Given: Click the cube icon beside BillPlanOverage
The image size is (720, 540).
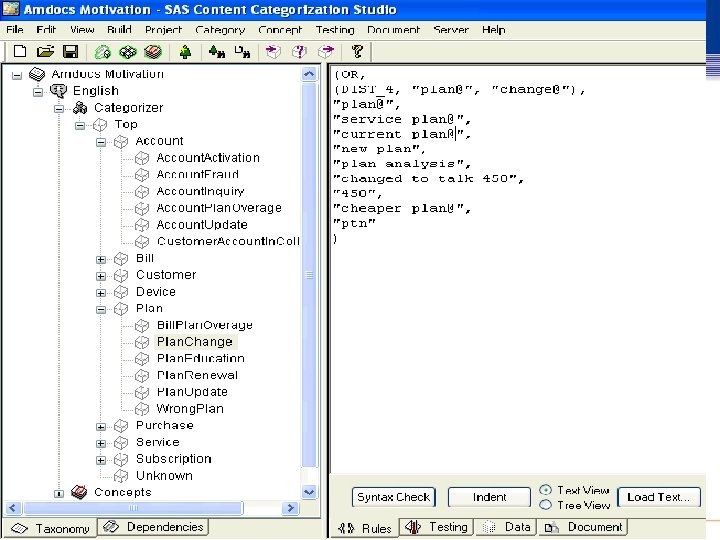Looking at the screenshot, I should coord(142,326).
